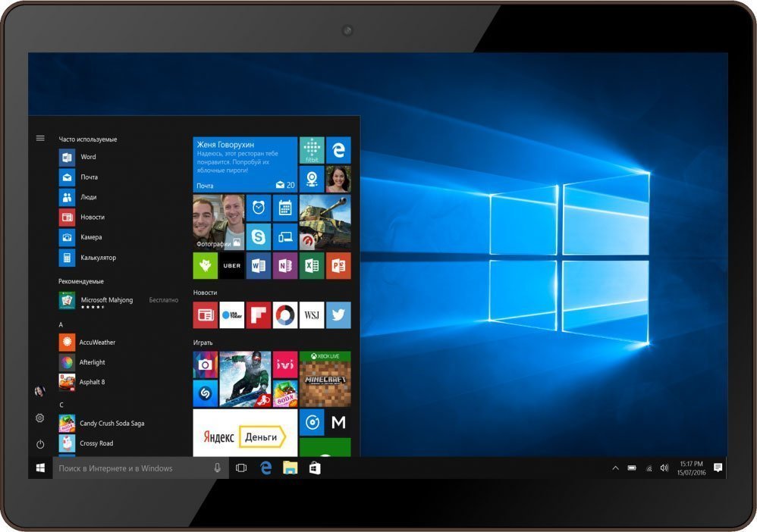Open Afterlight in the app list

point(82,362)
